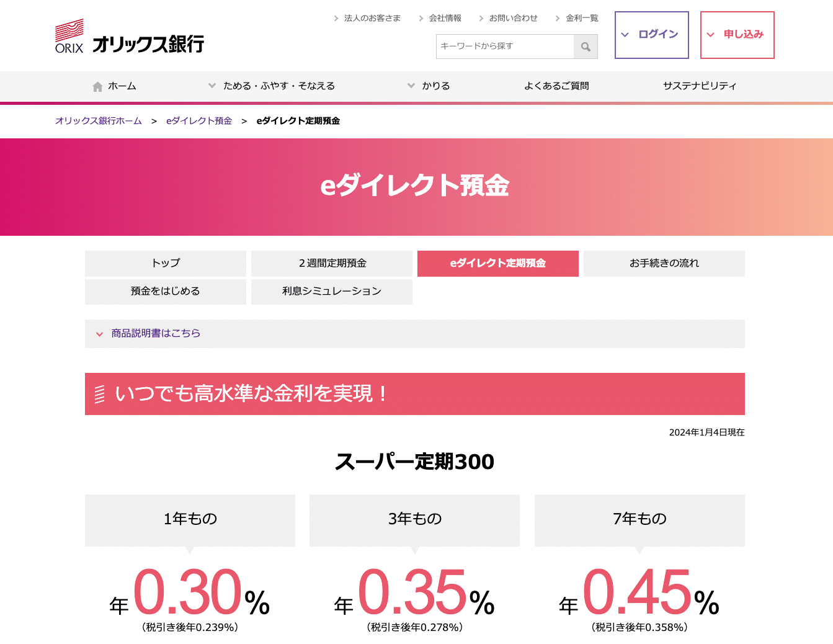Click the 3年もの rate card header
The image size is (833, 644).
tap(414, 520)
